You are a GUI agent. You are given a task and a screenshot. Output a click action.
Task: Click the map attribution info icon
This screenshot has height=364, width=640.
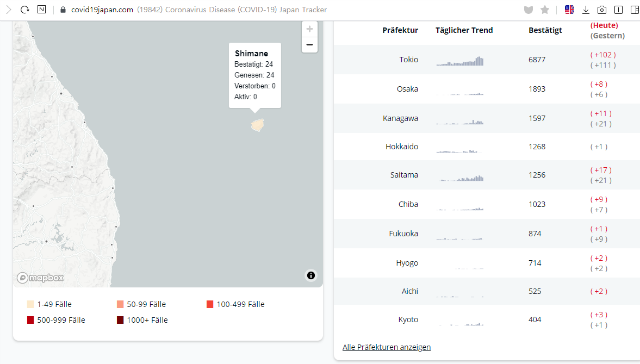click(x=311, y=275)
